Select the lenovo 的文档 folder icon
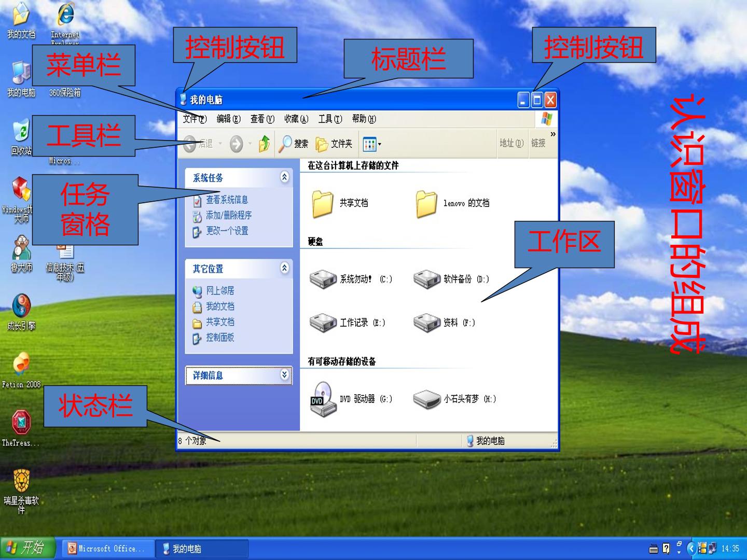Image resolution: width=747 pixels, height=560 pixels. [x=426, y=203]
